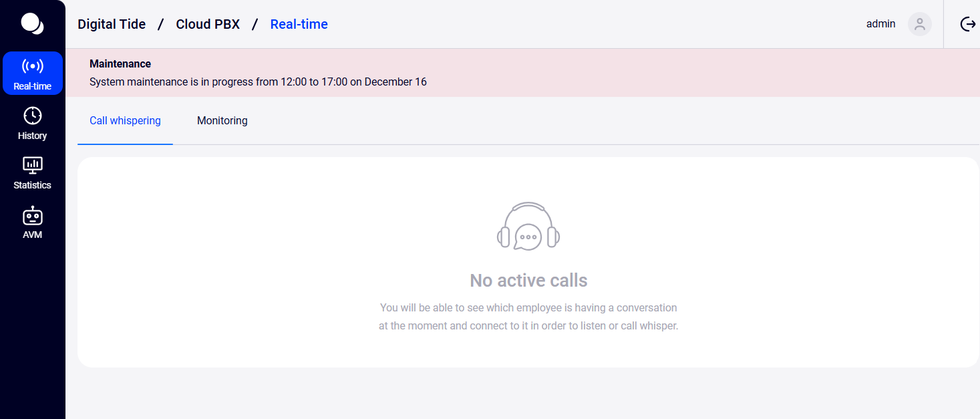Switch to the Monitoring tab
This screenshot has height=419, width=980.
(x=222, y=121)
